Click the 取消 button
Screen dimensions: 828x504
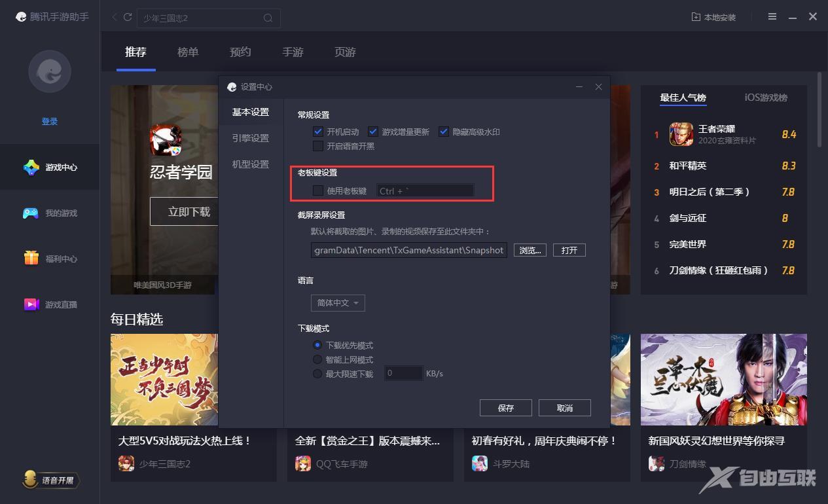pos(565,408)
